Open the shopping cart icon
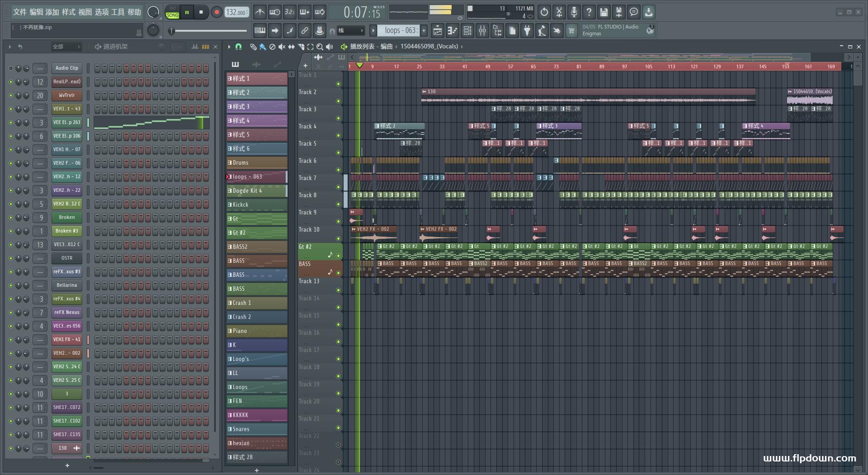Screen dimensions: 868x475 (571, 31)
